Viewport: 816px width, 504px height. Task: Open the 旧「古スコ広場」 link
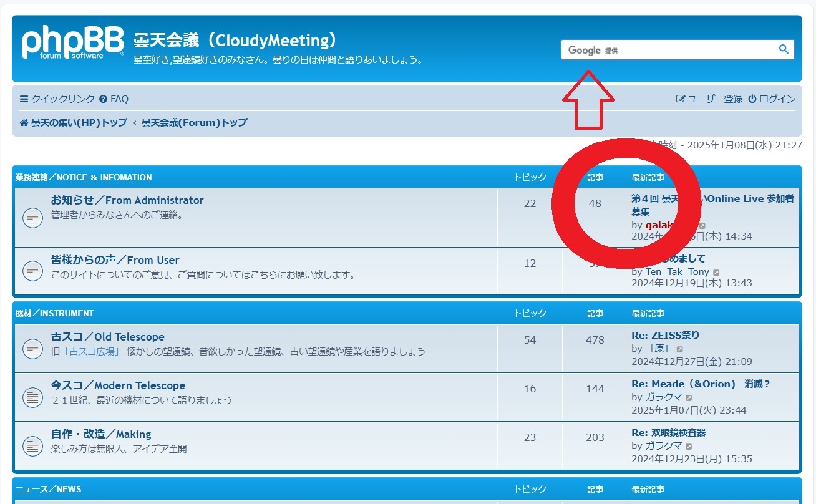(91, 351)
